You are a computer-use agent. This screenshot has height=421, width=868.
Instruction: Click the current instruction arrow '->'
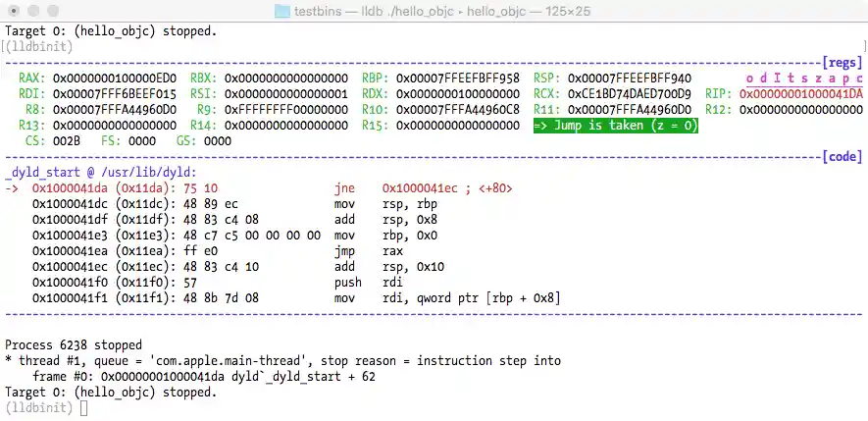tap(12, 188)
